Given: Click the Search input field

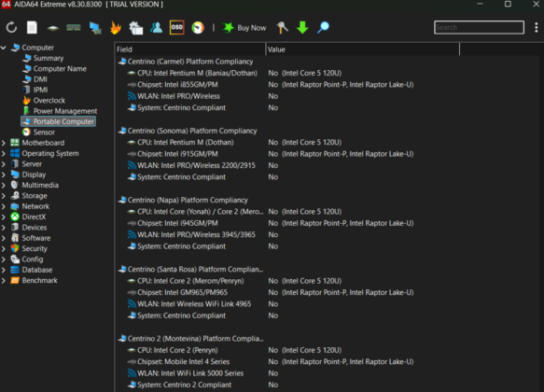Looking at the screenshot, I should pyautogui.click(x=479, y=27).
